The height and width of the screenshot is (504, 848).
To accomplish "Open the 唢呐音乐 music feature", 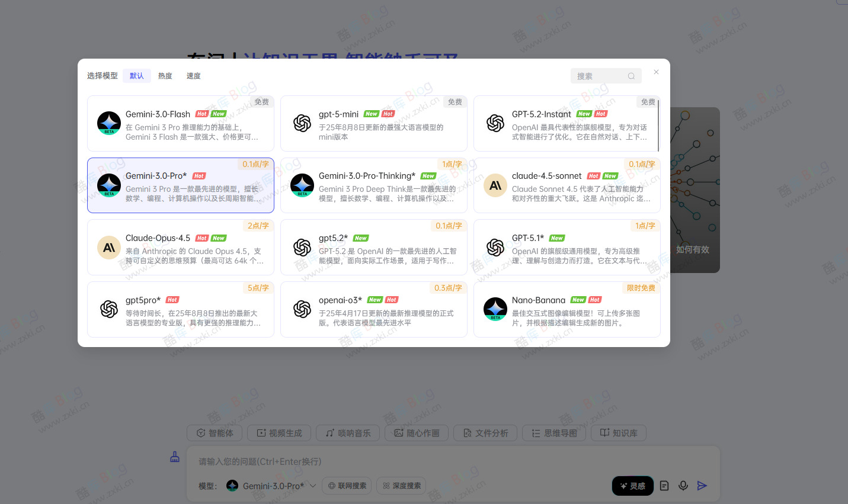I will pyautogui.click(x=347, y=433).
